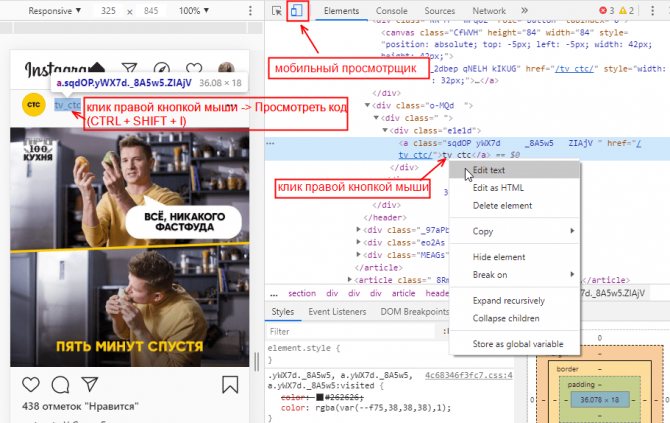Open the Responsive device dropdown
This screenshot has height=423, width=670.
tap(54, 11)
